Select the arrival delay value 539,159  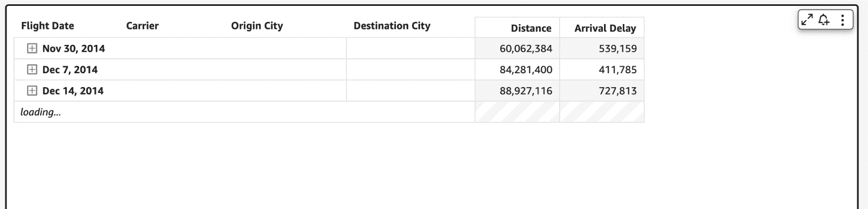pos(617,49)
